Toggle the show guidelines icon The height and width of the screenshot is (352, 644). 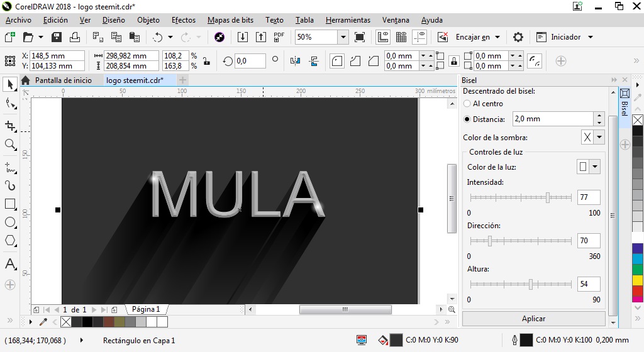pyautogui.click(x=419, y=37)
